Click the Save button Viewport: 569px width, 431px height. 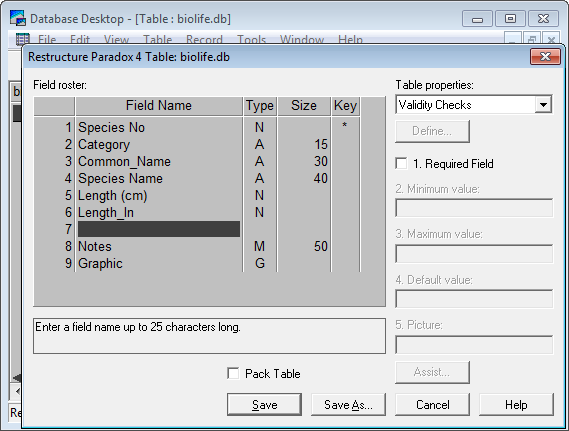pyautogui.click(x=264, y=404)
